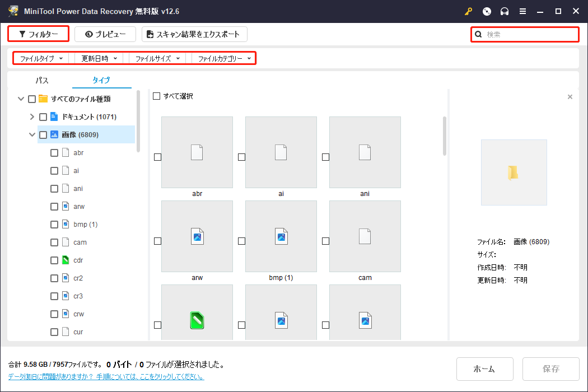Click the MiniTool logo icon
Viewport: 588px width, 392px height.
(x=12, y=11)
